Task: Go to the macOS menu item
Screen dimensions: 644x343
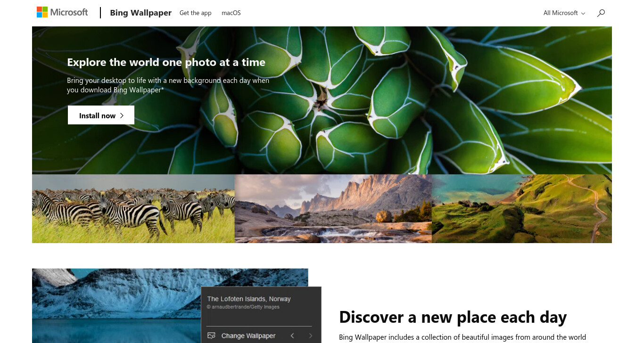Action: (x=231, y=13)
